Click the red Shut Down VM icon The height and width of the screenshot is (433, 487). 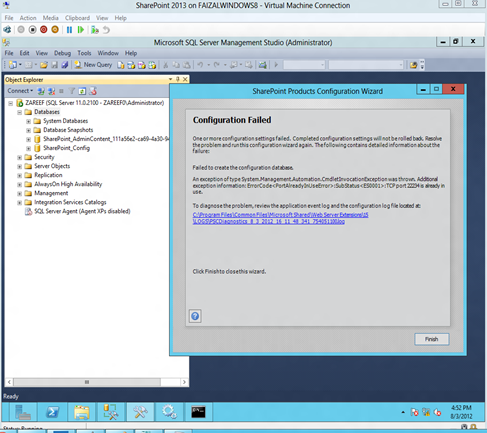pyautogui.click(x=44, y=30)
